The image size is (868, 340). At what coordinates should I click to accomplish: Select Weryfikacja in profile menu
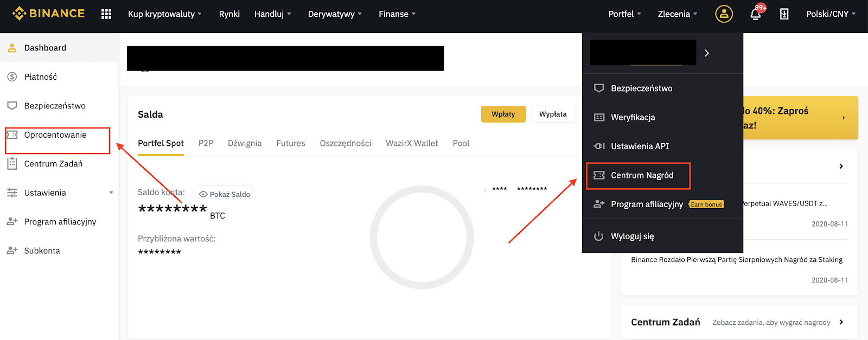tap(633, 117)
